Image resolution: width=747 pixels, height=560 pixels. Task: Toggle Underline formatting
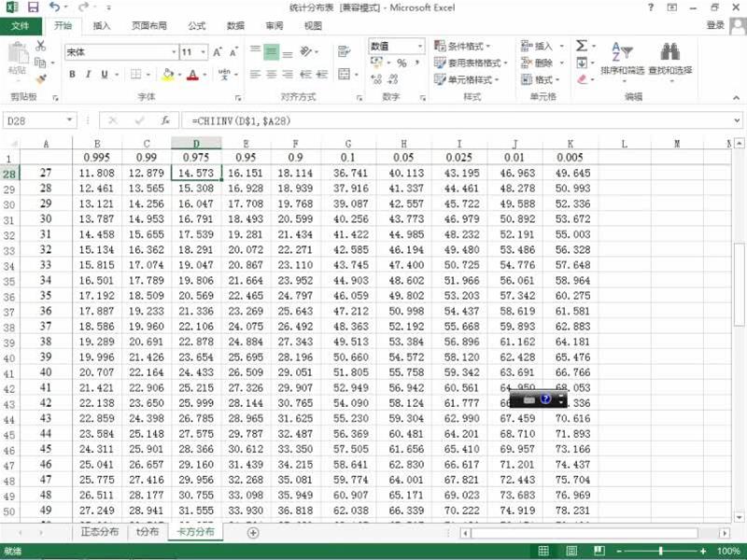105,75
